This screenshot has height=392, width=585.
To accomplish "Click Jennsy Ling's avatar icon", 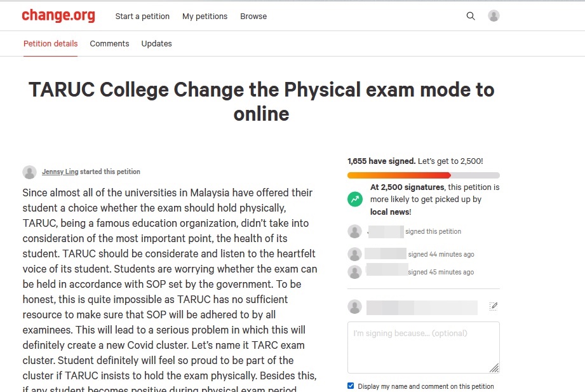I will point(29,172).
